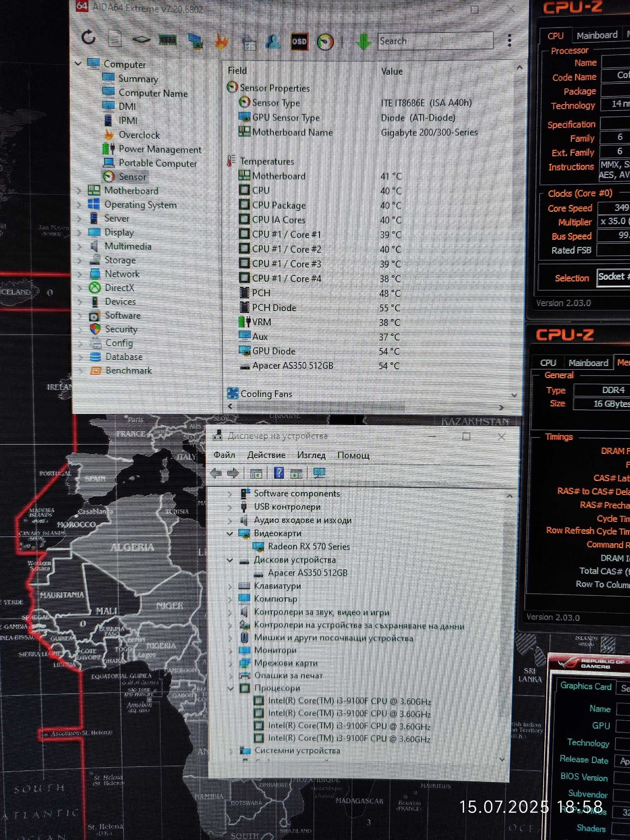Select Summary in the AIDA64 tree
Screen dimensions: 630x840
(x=138, y=79)
